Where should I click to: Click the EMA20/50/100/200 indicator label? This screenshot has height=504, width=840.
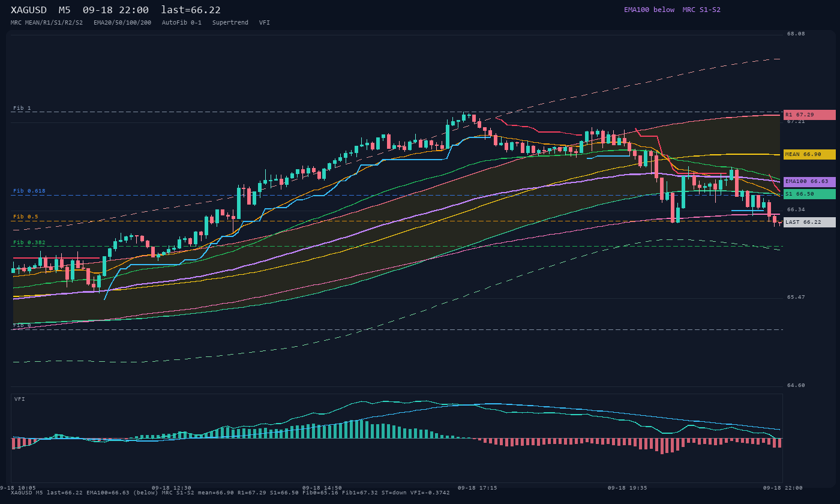pyautogui.click(x=122, y=22)
